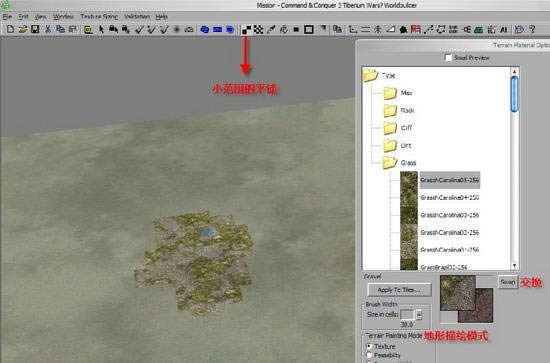
Task: Click the Swap textures button
Action: (508, 282)
